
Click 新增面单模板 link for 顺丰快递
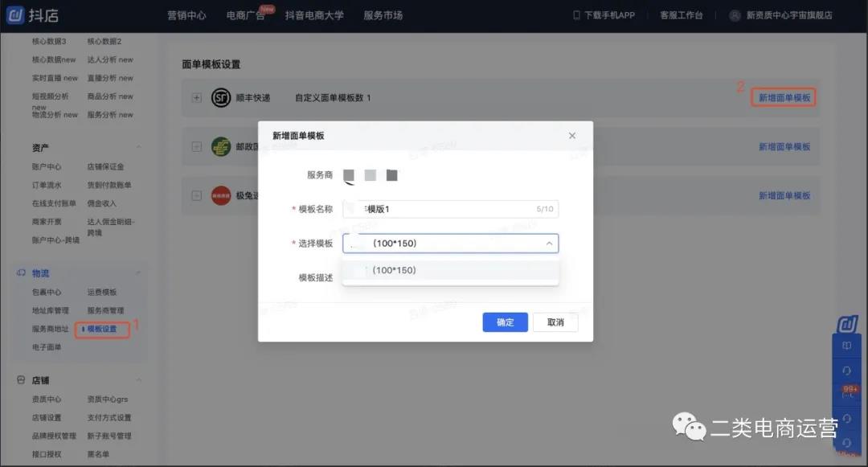(784, 98)
